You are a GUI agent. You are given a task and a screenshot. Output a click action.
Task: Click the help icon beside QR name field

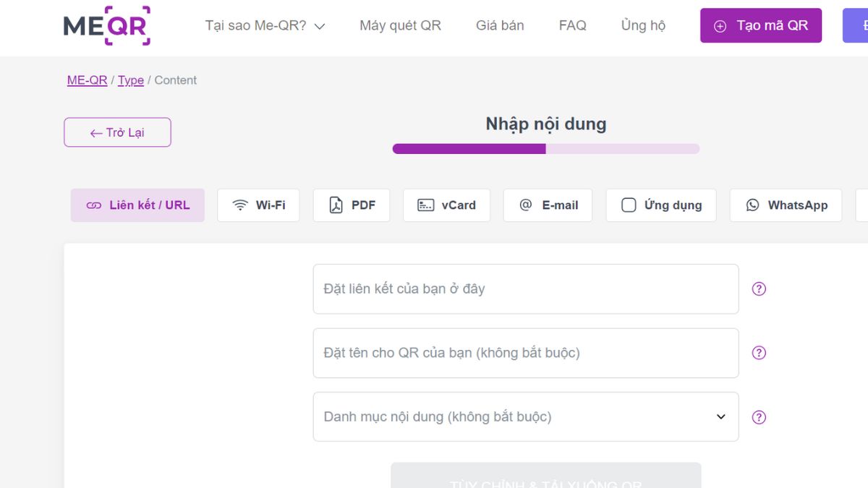point(759,353)
